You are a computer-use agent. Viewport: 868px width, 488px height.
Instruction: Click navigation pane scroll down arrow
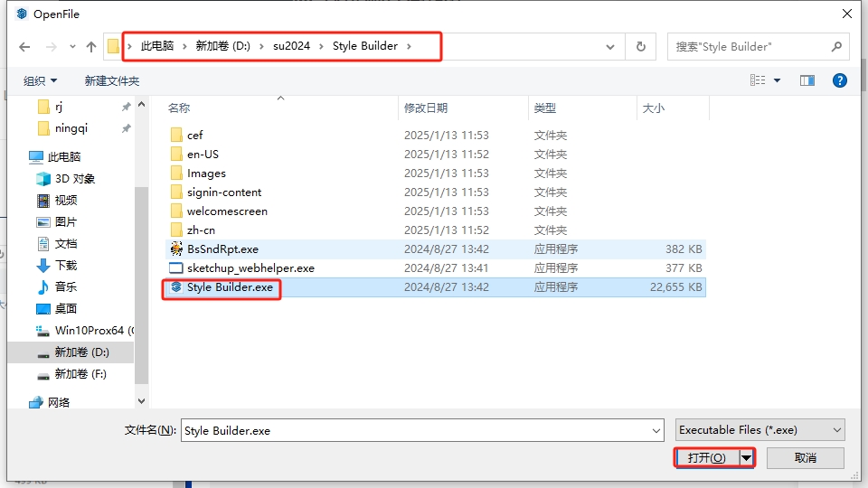coord(141,401)
